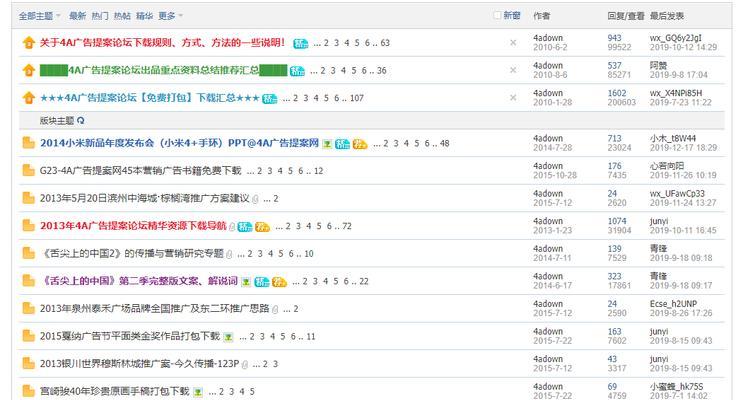Click digest badge on 下载规则 pinned thread
Screen dimensions: 743x400
pos(300,43)
